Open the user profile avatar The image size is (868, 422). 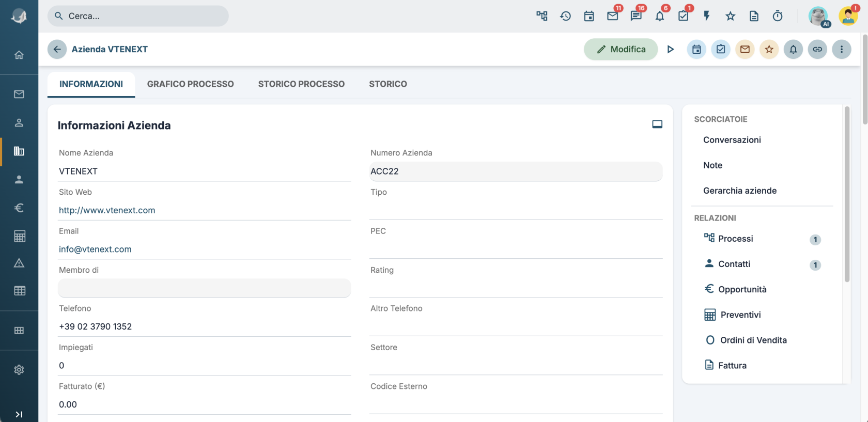click(x=848, y=16)
